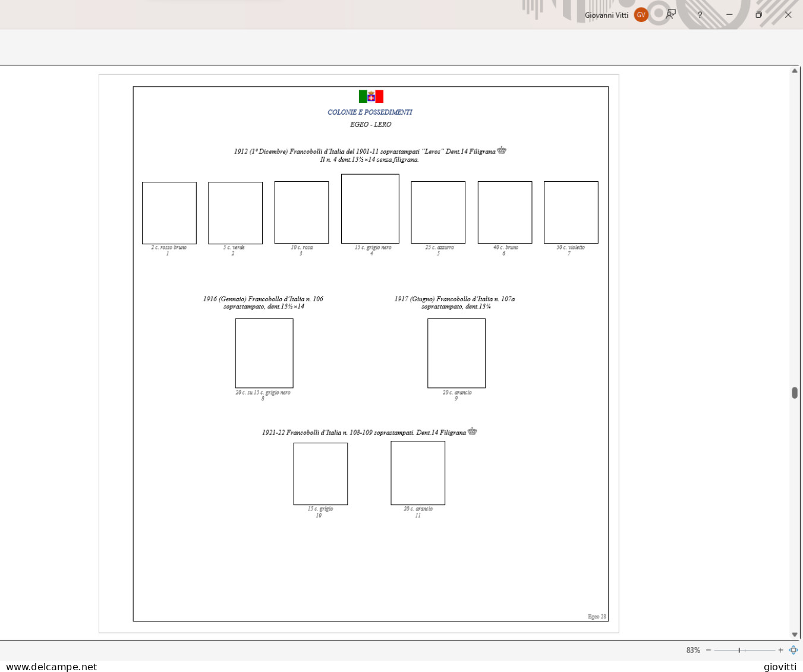Click 'COLONIE E POSSEDIMENTI' heading
The image size is (803, 672).
pyautogui.click(x=370, y=112)
